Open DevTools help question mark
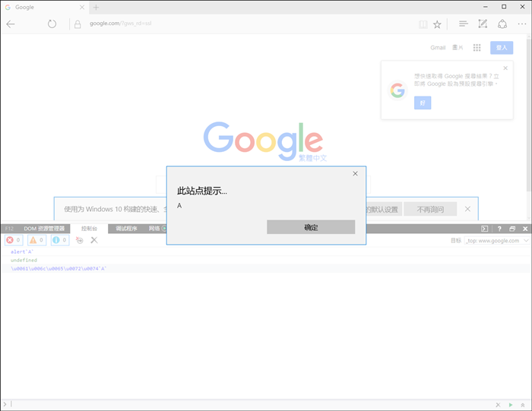This screenshot has height=411, width=532. 499,229
